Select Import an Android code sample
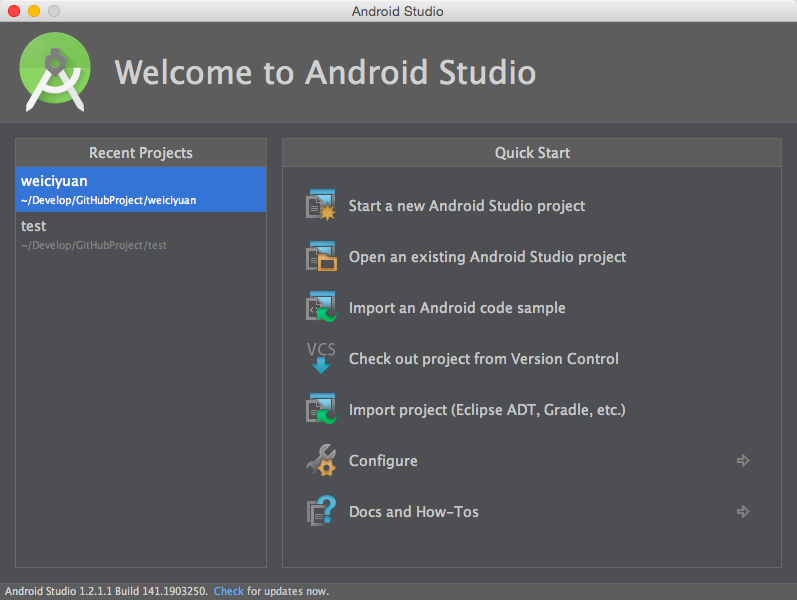 click(x=457, y=308)
